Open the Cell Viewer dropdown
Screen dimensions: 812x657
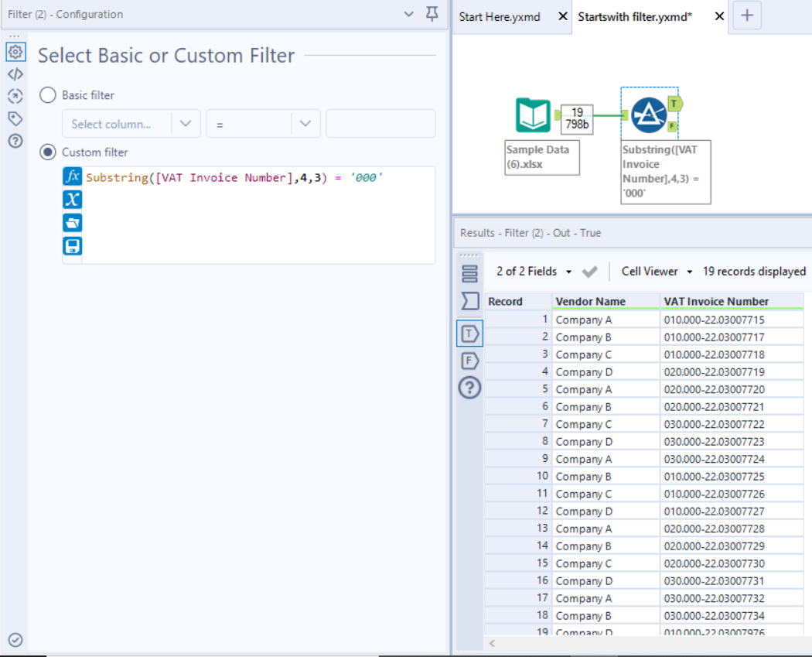pos(656,271)
